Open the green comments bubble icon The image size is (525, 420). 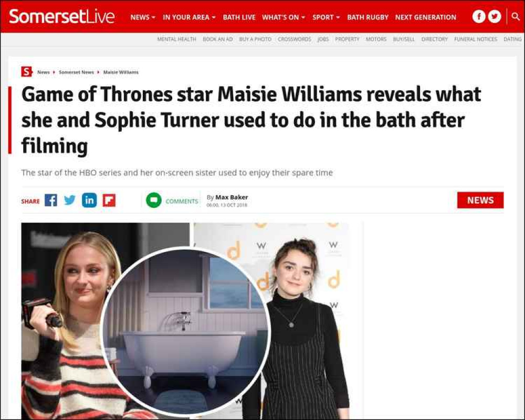click(x=154, y=200)
